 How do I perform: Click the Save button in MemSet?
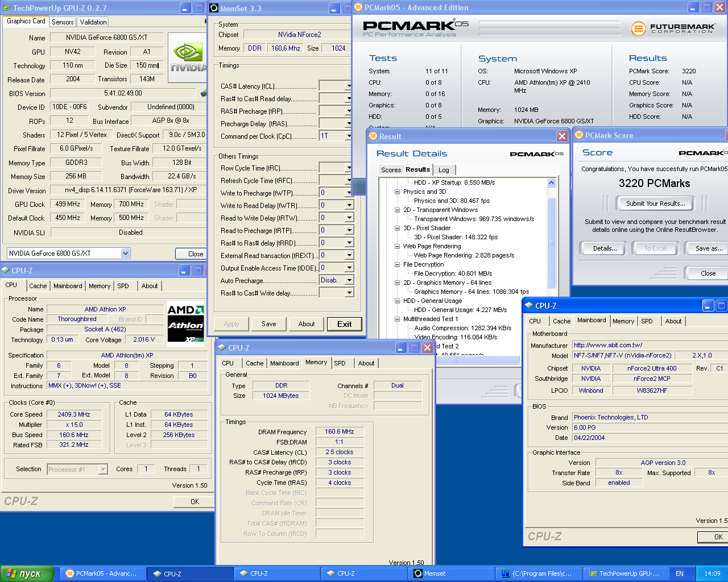click(269, 324)
